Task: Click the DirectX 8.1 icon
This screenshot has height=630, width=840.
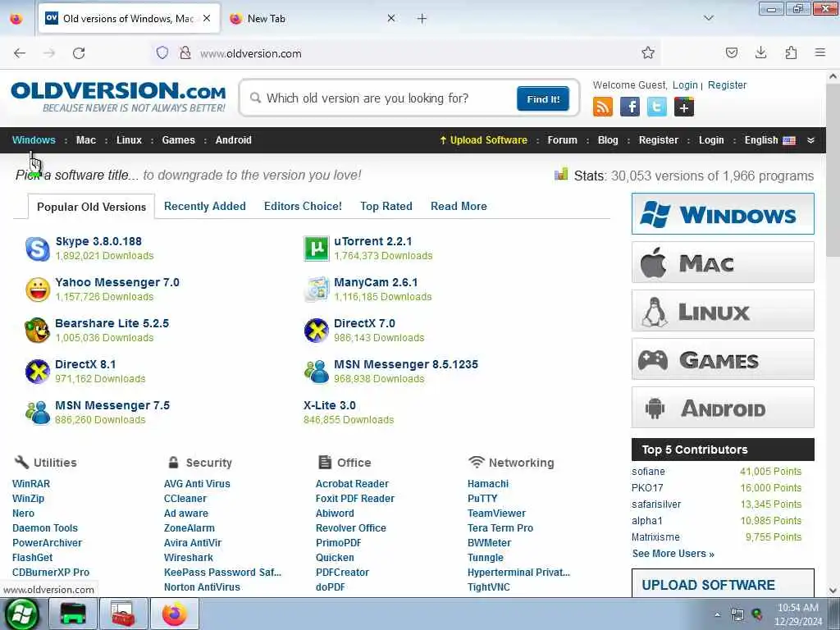Action: [x=38, y=372]
